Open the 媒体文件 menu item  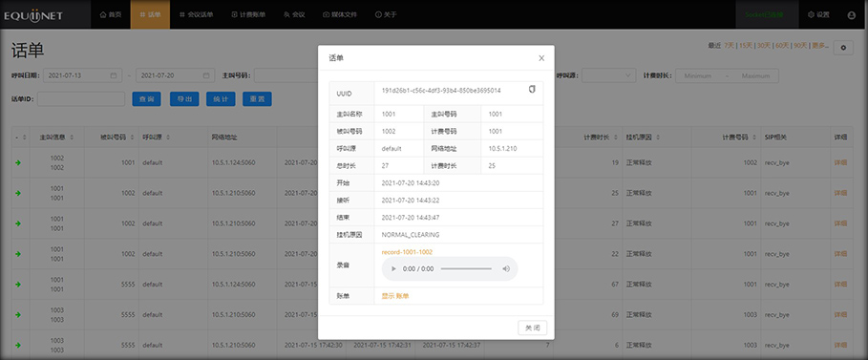tap(340, 15)
